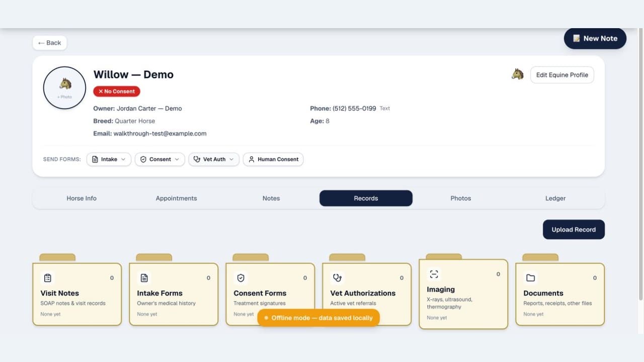Open the Documents folder card
Screen dimensions: 644x362
tap(560, 294)
